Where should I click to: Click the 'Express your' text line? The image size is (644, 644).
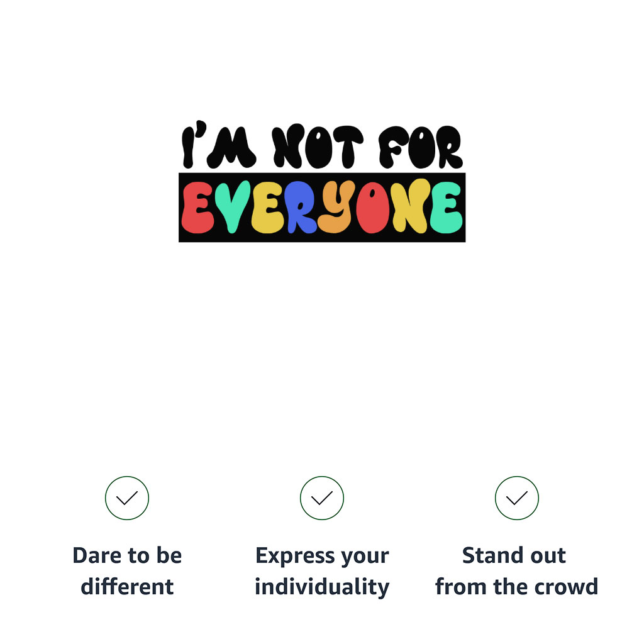click(x=322, y=557)
